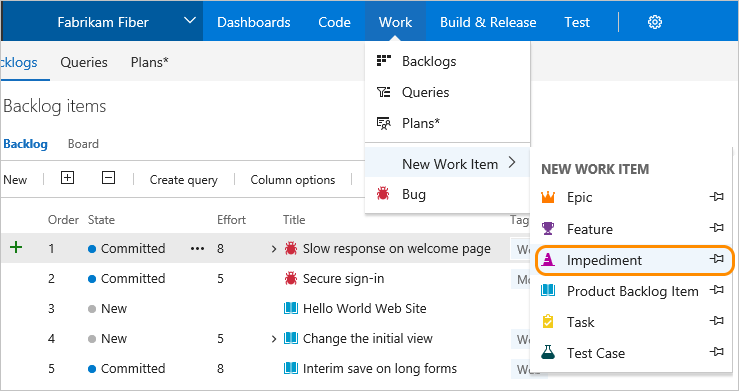Expand the Change the initial view row
Image resolution: width=739 pixels, height=391 pixels.
pos(274,339)
